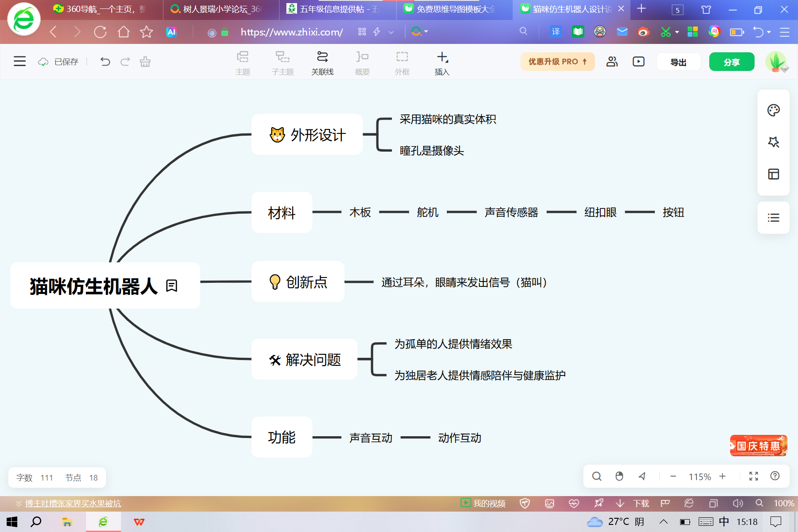
Task: Open the hamburger main menu
Action: click(20, 61)
